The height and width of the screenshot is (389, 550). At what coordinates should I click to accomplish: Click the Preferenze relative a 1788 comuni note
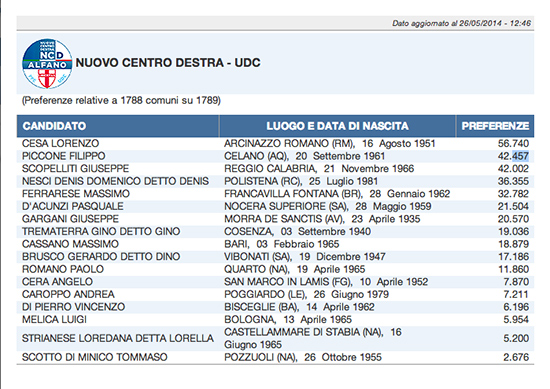click(121, 101)
